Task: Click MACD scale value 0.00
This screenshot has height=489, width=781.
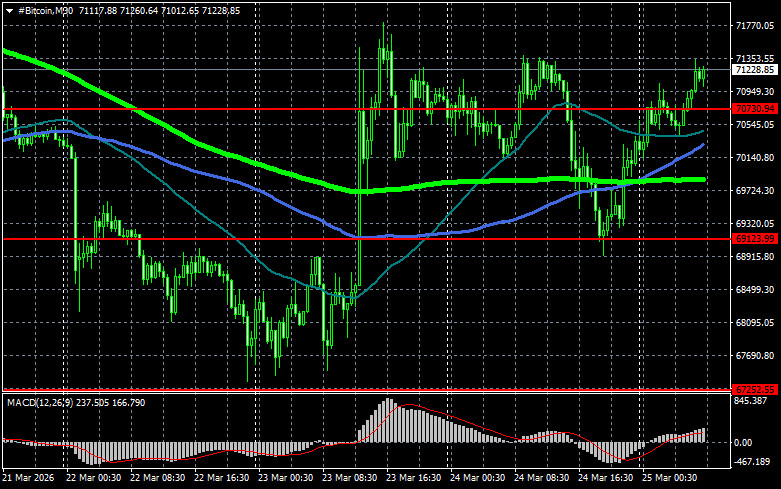Action: pos(743,442)
